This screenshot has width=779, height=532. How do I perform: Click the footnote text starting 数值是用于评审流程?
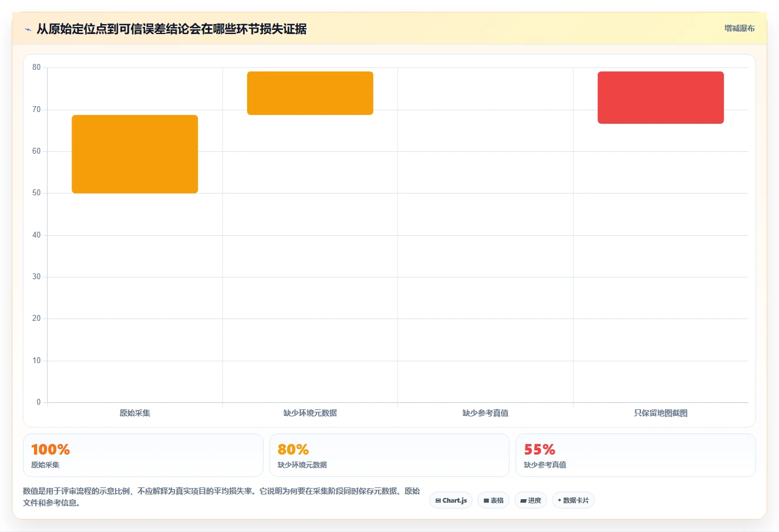(x=222, y=497)
